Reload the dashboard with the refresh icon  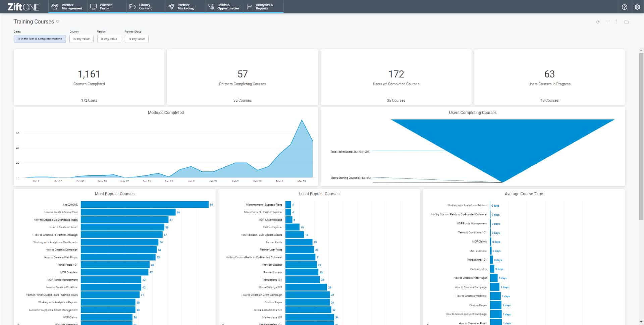pos(598,22)
